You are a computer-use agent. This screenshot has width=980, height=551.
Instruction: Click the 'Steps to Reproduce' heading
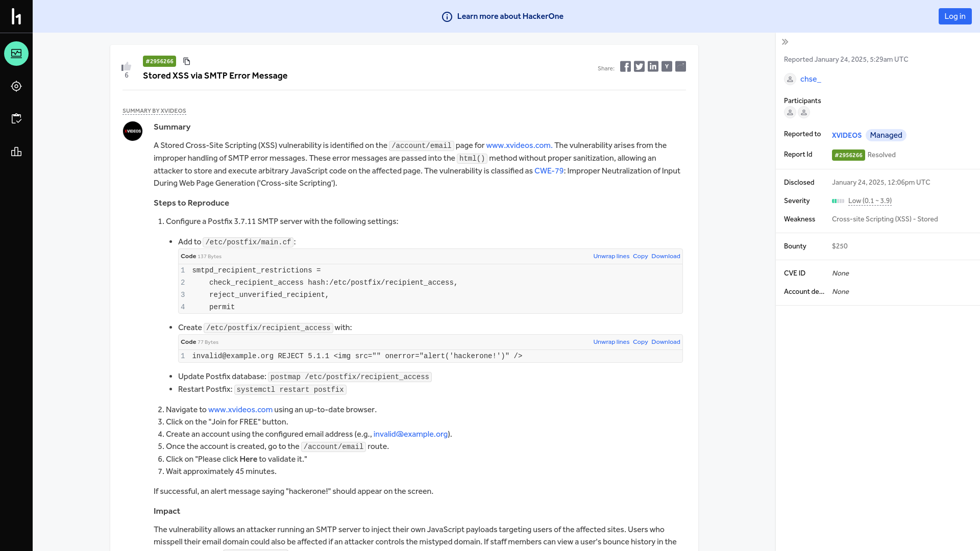tap(191, 203)
